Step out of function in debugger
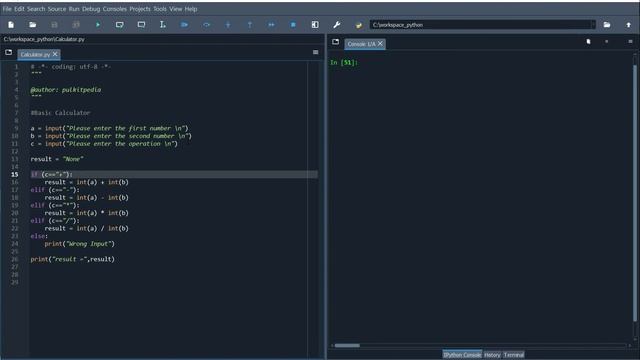 pos(250,25)
